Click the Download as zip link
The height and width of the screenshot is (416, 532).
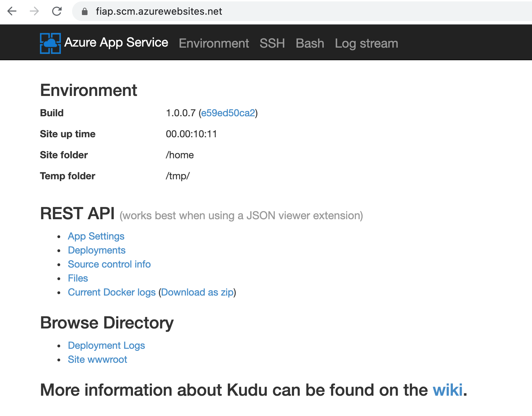pos(197,292)
